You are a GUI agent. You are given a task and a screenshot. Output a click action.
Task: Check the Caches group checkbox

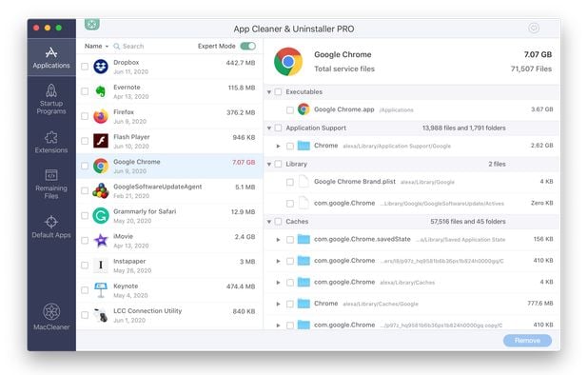point(278,222)
